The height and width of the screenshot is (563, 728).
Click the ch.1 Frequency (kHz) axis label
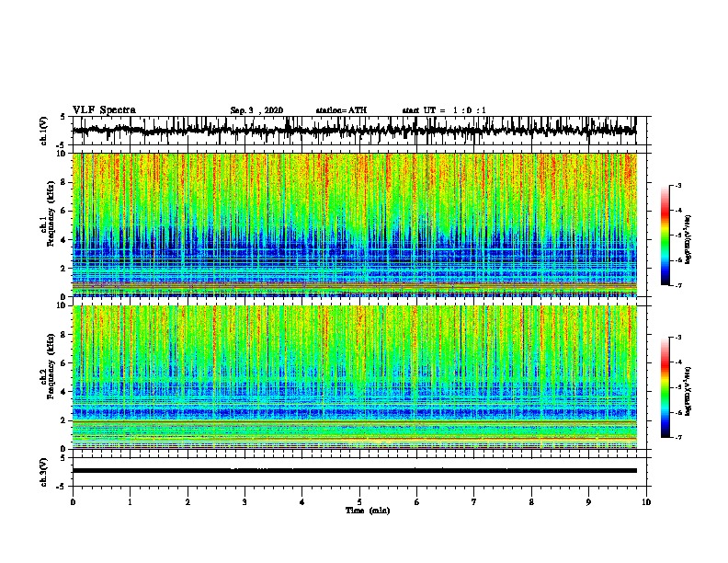point(48,214)
